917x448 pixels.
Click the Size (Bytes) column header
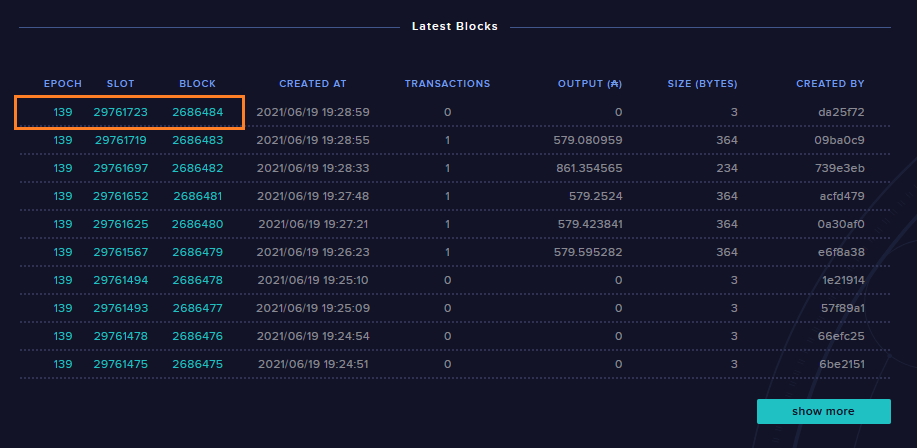(702, 84)
